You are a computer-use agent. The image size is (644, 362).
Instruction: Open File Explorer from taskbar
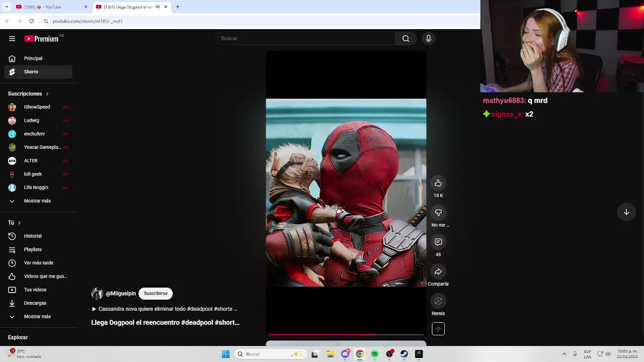tap(330, 354)
